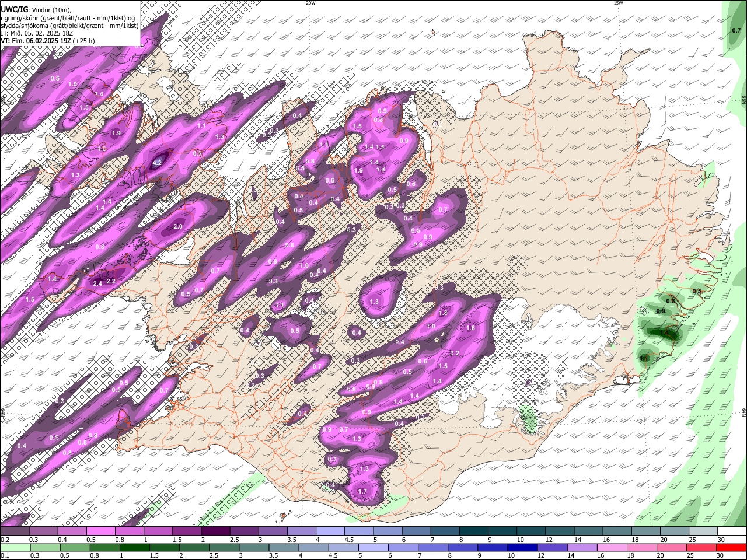Click the '1.7' value near the south coast
Screen dimensions: 747x560
(x=362, y=491)
